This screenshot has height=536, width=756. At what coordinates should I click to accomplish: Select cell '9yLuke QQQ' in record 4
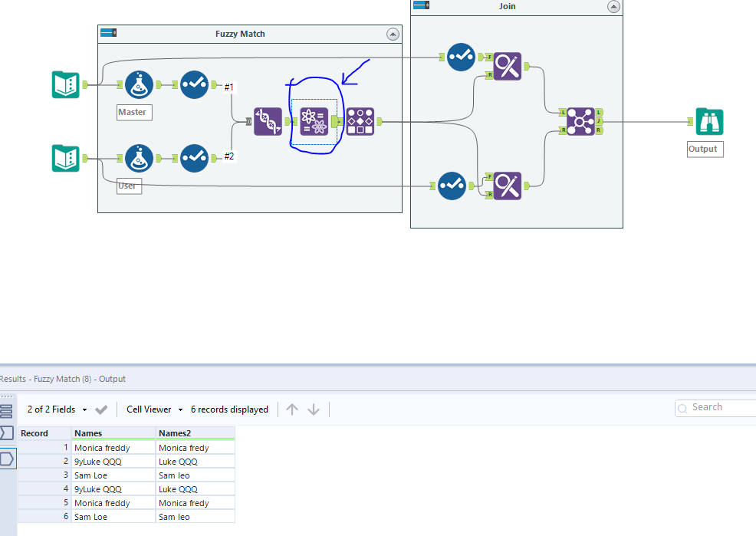(x=113, y=489)
